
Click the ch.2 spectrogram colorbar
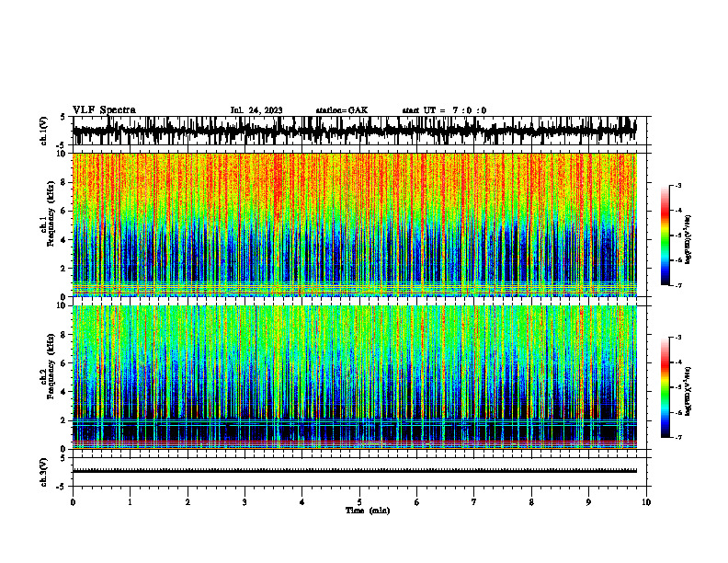coord(665,387)
